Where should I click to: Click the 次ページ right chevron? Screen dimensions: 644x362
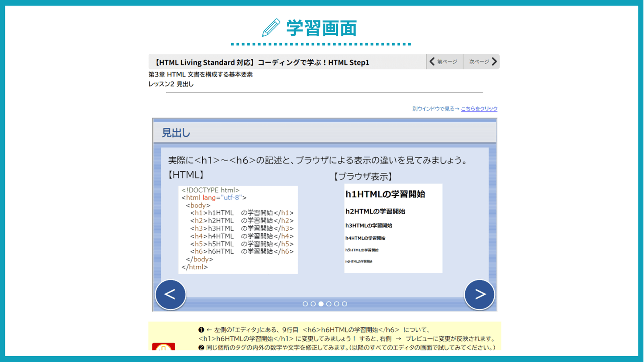tap(494, 61)
